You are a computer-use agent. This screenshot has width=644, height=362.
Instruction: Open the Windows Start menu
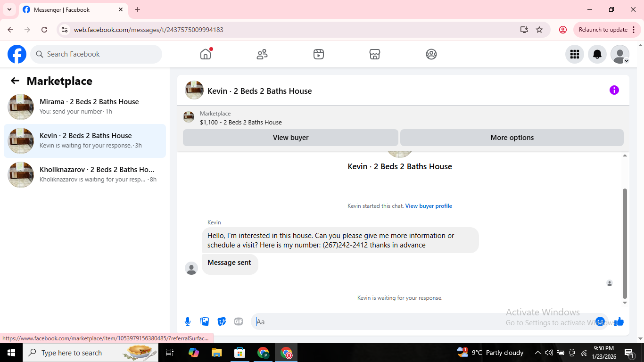point(11,353)
